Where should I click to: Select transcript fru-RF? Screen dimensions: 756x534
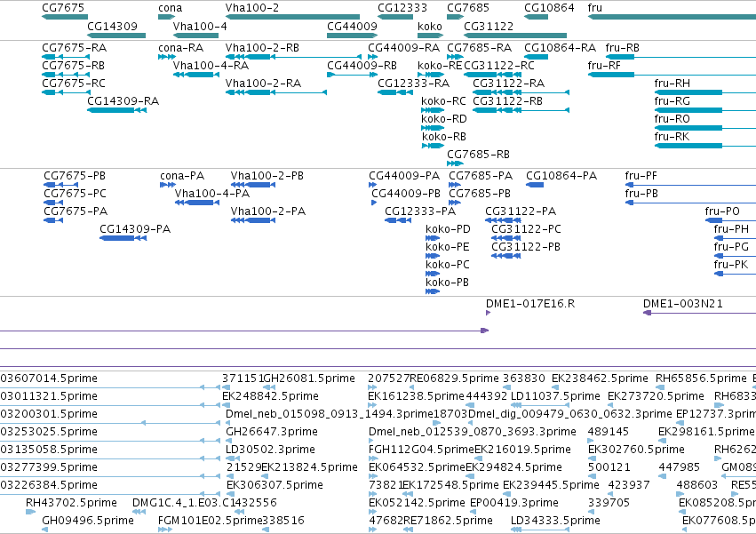[x=604, y=66]
